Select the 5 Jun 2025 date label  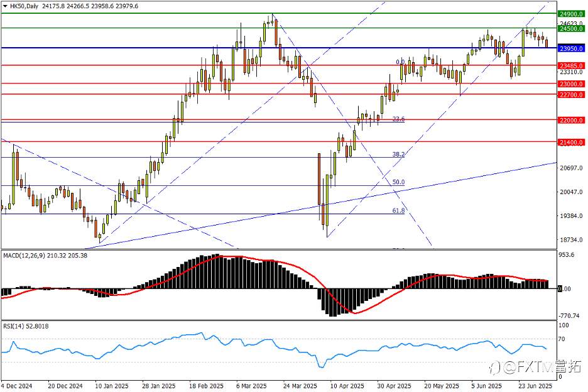(x=486, y=386)
